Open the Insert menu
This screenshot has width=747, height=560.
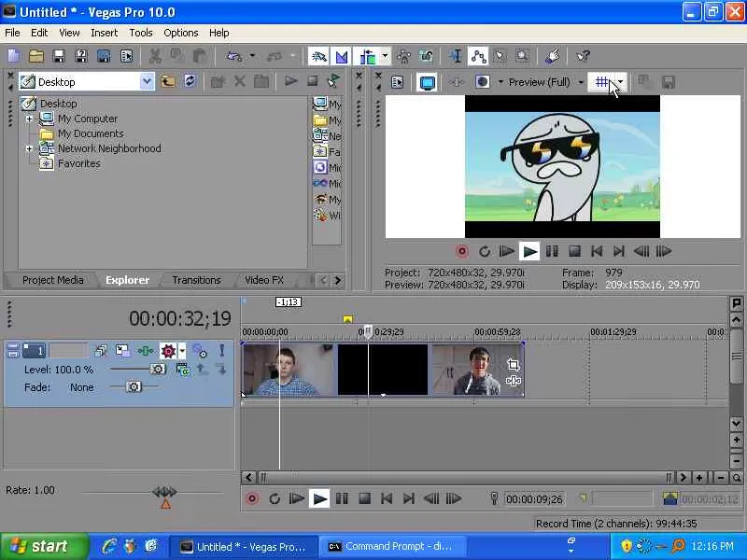coord(104,33)
